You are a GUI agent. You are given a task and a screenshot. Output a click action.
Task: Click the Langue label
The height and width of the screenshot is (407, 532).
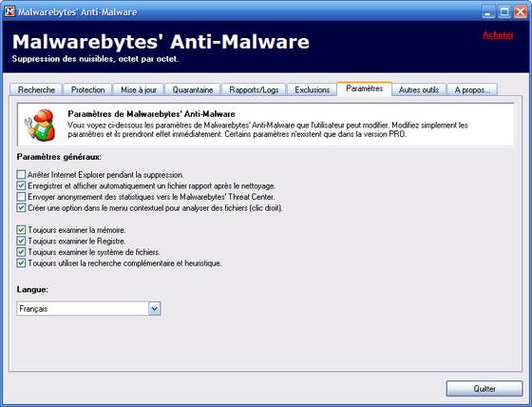pos(32,289)
